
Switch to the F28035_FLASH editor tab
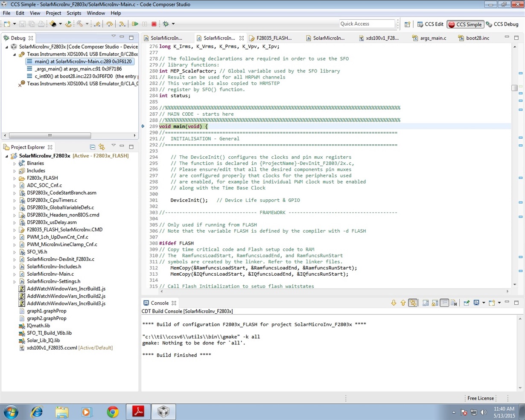pyautogui.click(x=270, y=38)
